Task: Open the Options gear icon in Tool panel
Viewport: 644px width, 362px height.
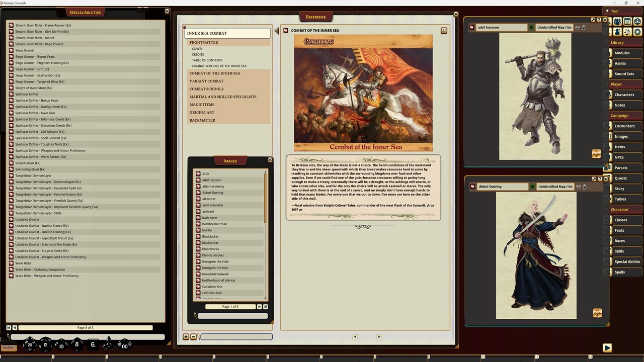Action: [637, 31]
